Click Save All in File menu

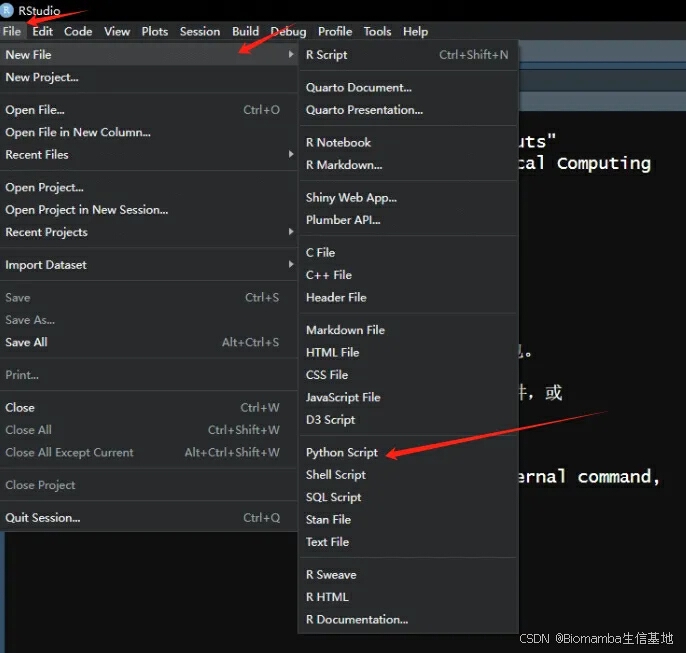(149, 342)
